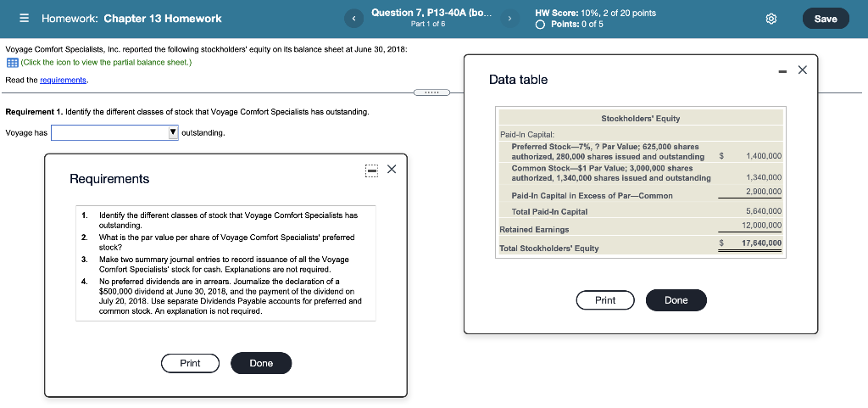Click Done in the Requirements popup
Viewport: 868px width, 408px height.
tap(261, 363)
